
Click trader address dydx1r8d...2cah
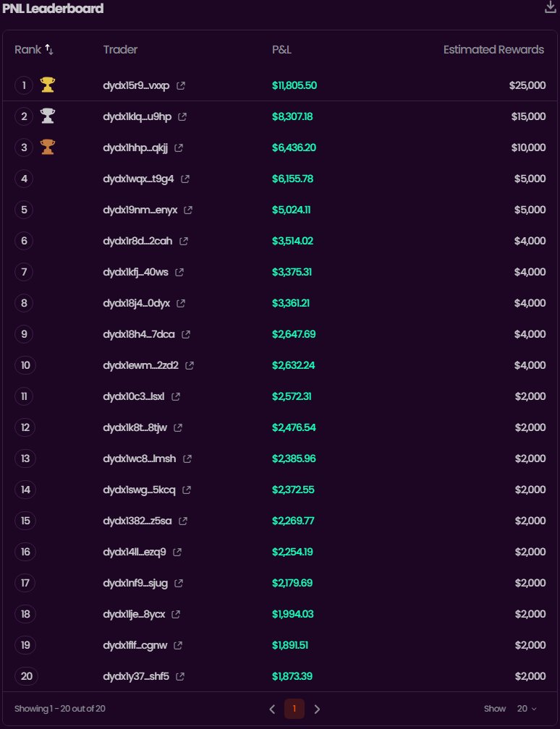(x=137, y=242)
